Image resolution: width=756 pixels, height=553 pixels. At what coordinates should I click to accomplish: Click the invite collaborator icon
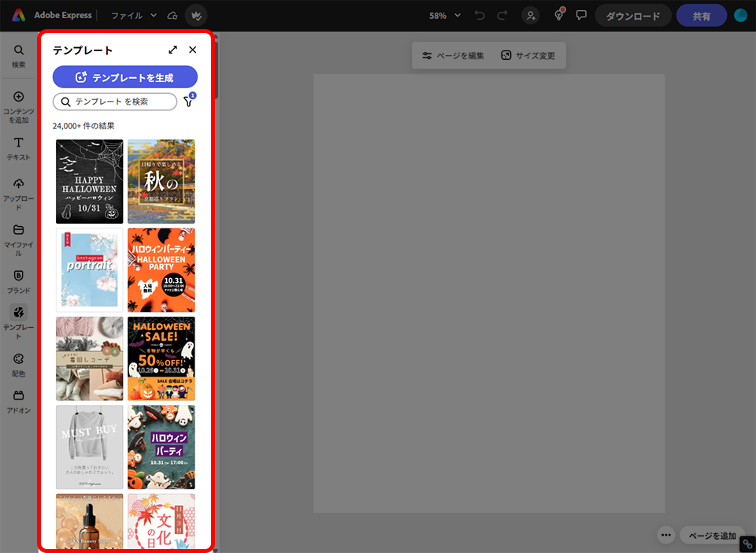pos(532,16)
